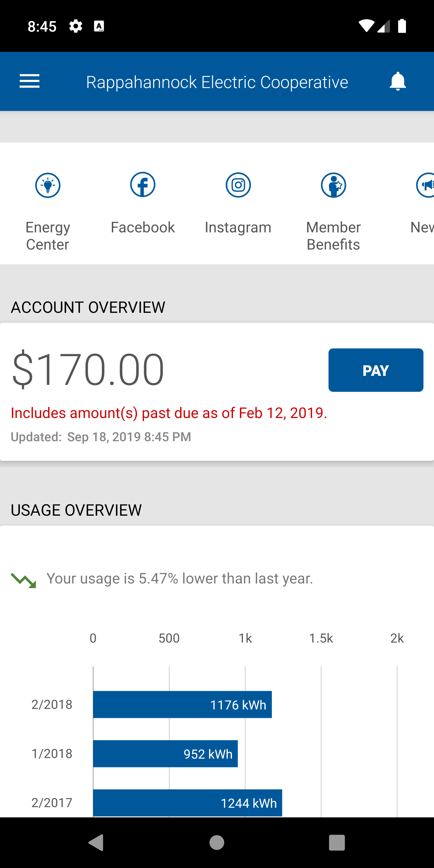
Task: Tap the Rappahannock Electric Cooperative title
Action: [217, 82]
